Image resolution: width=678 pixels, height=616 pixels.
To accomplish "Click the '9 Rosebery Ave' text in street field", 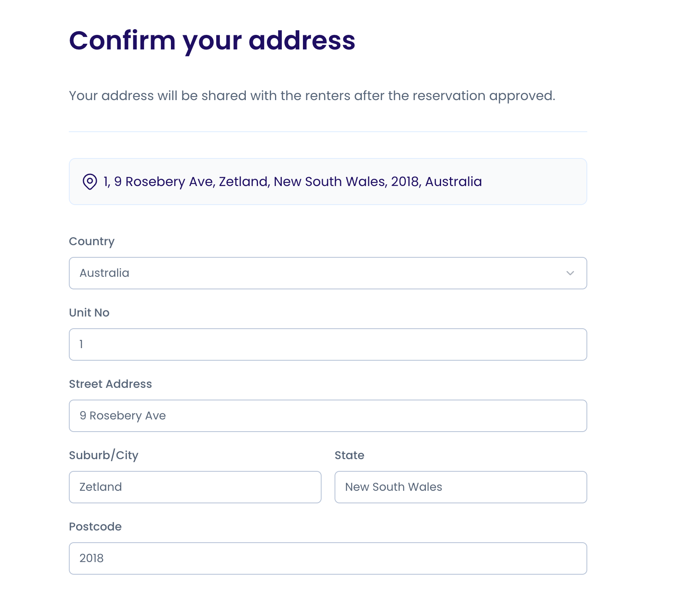I will [123, 416].
